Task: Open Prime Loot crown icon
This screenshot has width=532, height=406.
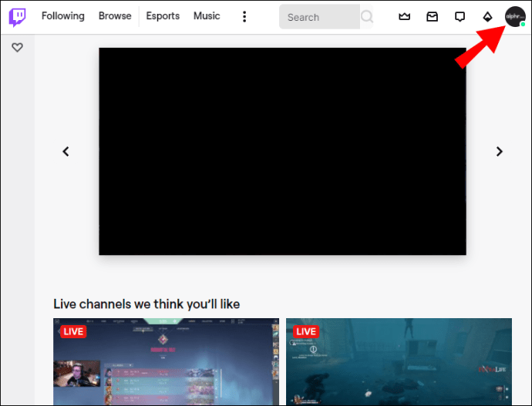Action: click(404, 16)
